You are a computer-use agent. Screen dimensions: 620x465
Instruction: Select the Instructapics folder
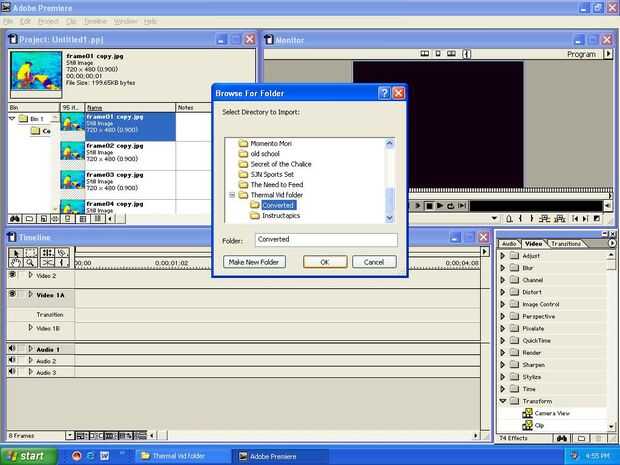[x=281, y=215]
